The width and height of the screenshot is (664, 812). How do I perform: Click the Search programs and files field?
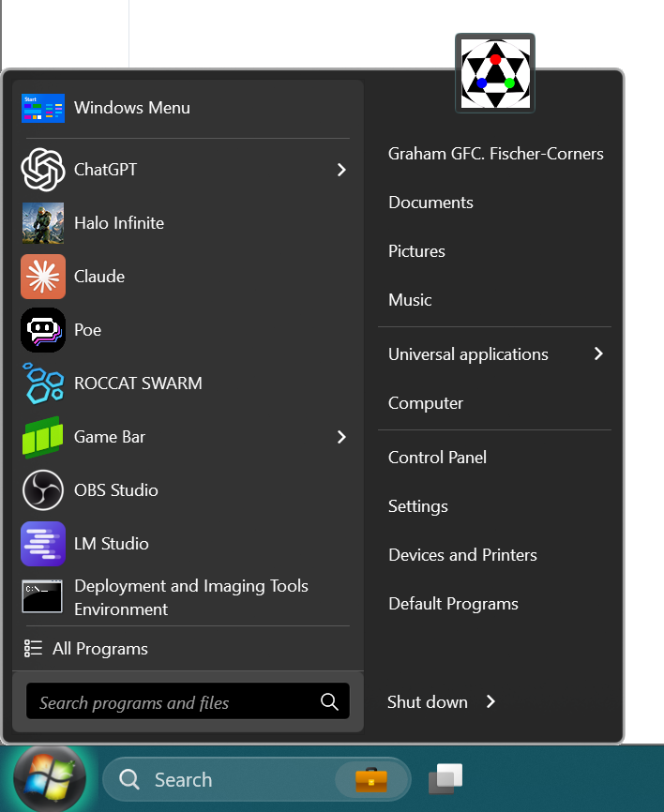click(x=174, y=702)
